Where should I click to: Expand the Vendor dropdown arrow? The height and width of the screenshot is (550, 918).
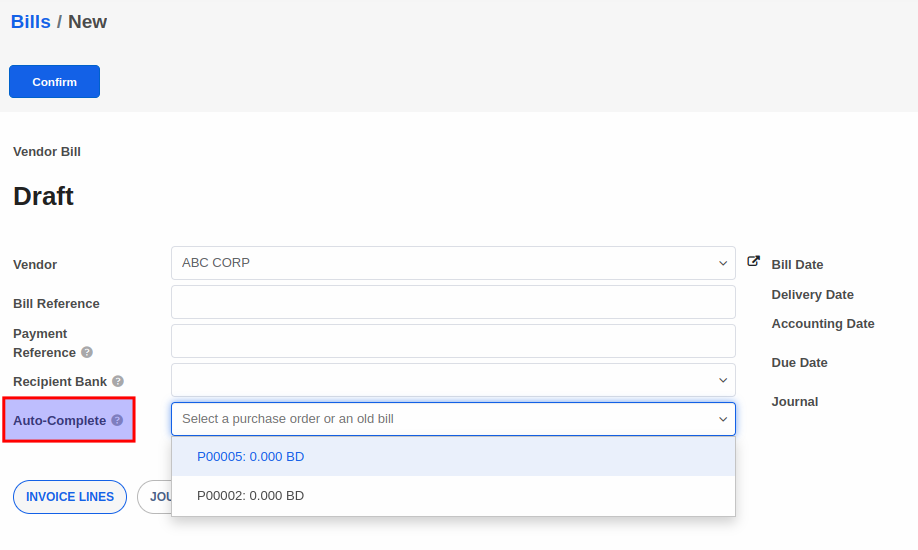pos(723,263)
